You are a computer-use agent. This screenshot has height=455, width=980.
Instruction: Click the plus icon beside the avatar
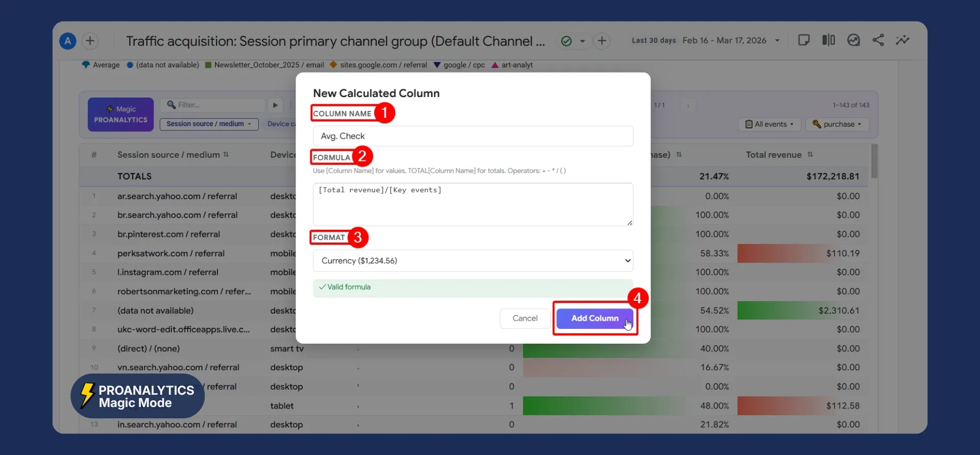(90, 41)
